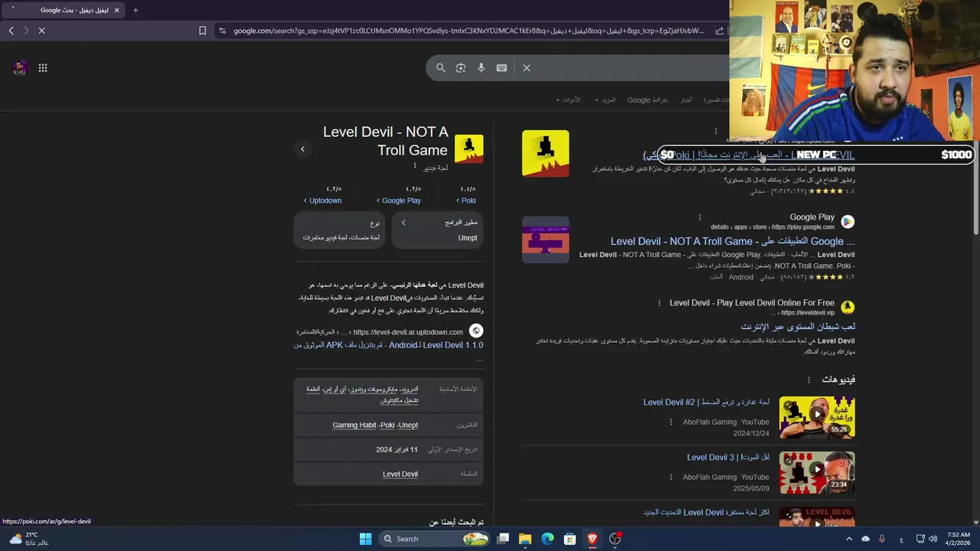Open the Level Devil #2 video title link
This screenshot has width=980, height=551.
click(706, 403)
